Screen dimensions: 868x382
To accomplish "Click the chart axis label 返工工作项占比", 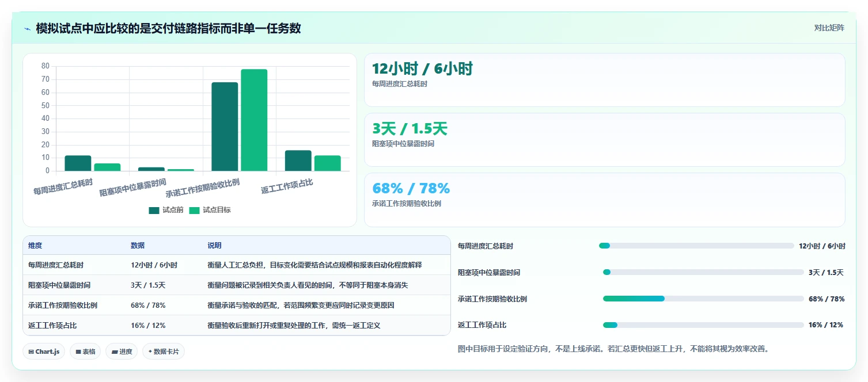I will [287, 186].
